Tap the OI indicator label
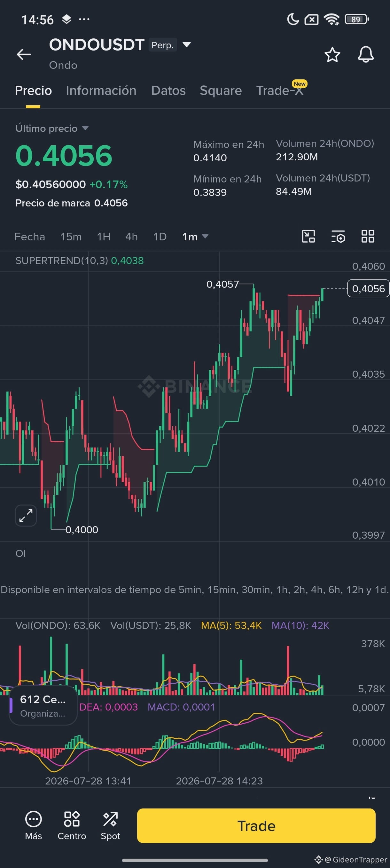The height and width of the screenshot is (868, 390). pyautogui.click(x=20, y=553)
